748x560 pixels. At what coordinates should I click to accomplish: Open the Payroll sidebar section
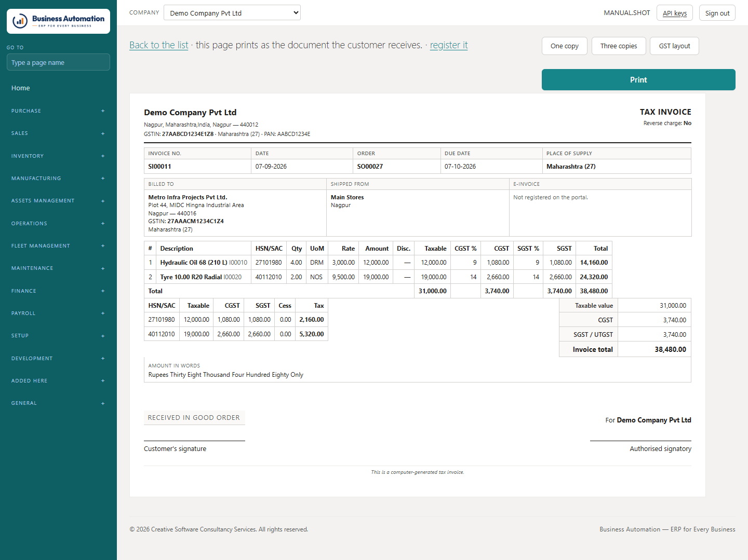58,313
